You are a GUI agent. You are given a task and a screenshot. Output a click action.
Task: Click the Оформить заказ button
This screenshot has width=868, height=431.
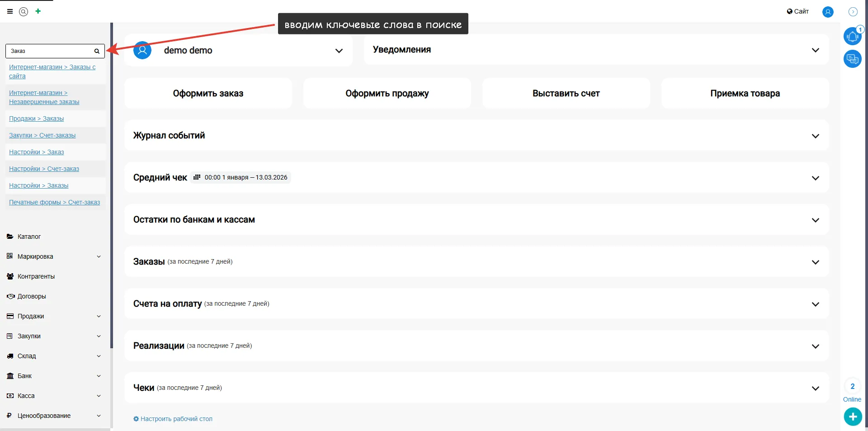(x=208, y=93)
